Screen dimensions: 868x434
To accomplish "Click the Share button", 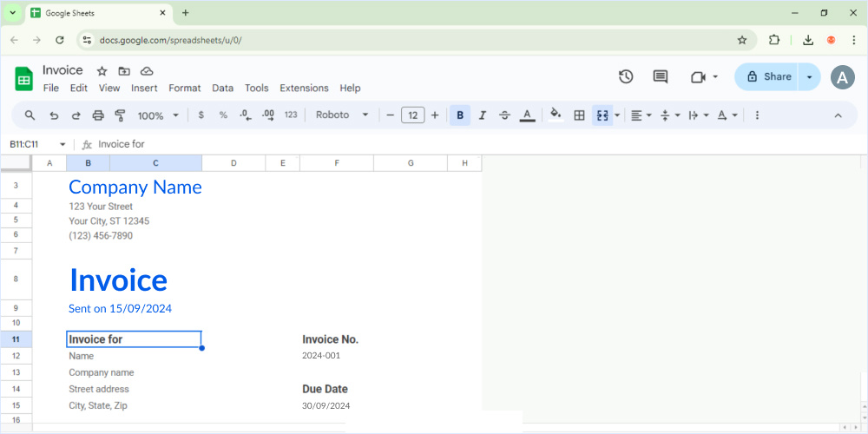I will coord(767,77).
